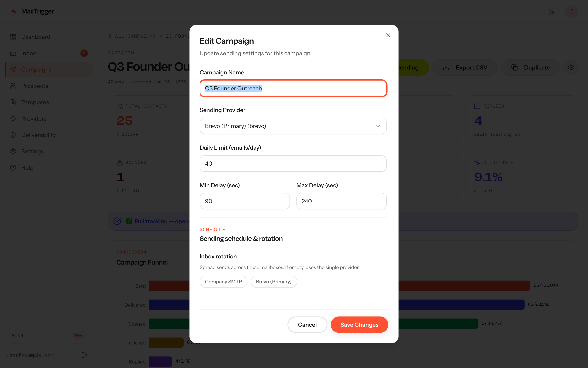The image size is (588, 368).
Task: Go to Inbox in sidebar
Action: click(x=49, y=53)
